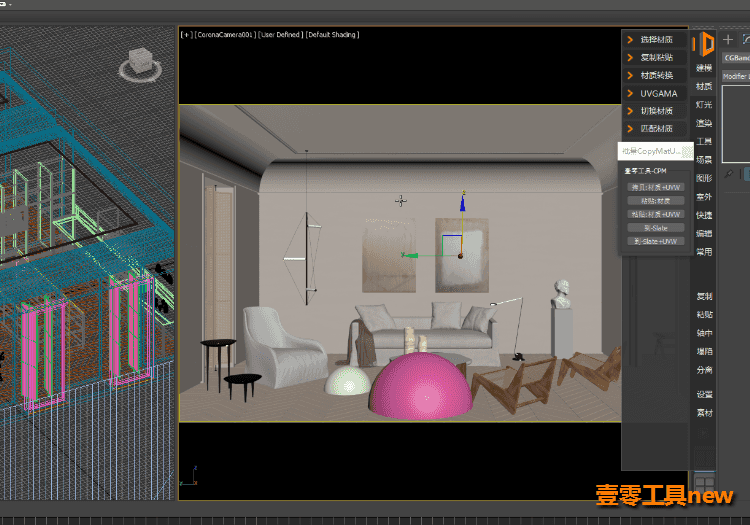This screenshot has height=525, width=750.
Task: Open the 素材 assets entry
Action: click(x=705, y=413)
